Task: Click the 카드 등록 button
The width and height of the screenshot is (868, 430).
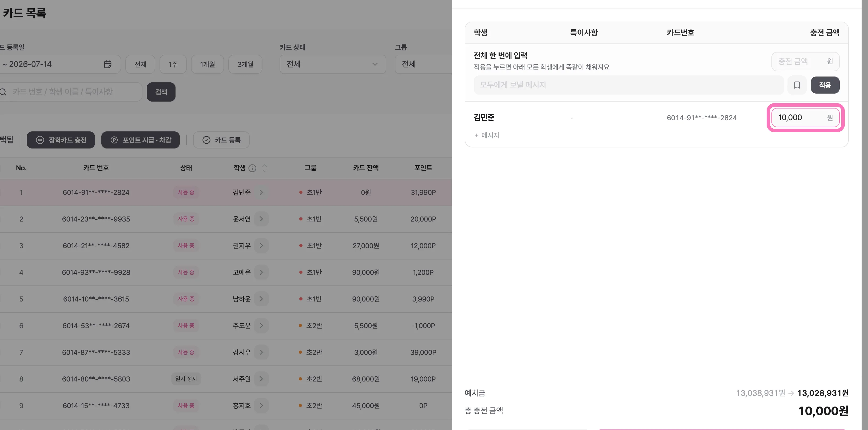Action: click(x=221, y=140)
